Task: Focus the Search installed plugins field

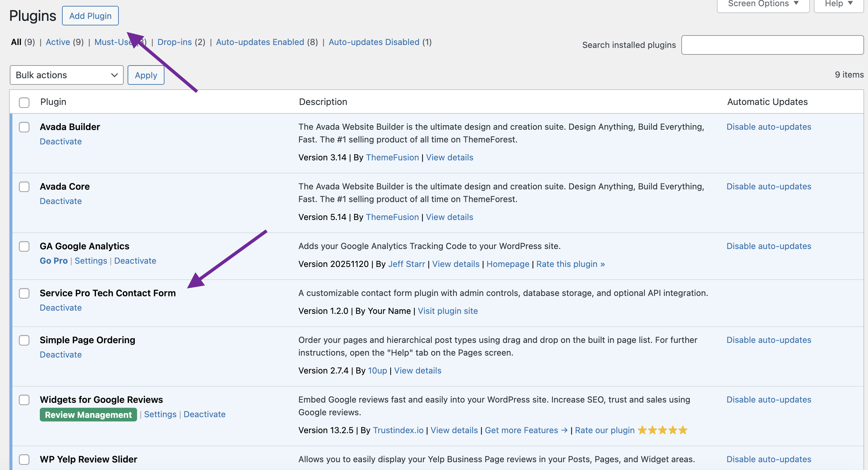Action: (x=772, y=45)
